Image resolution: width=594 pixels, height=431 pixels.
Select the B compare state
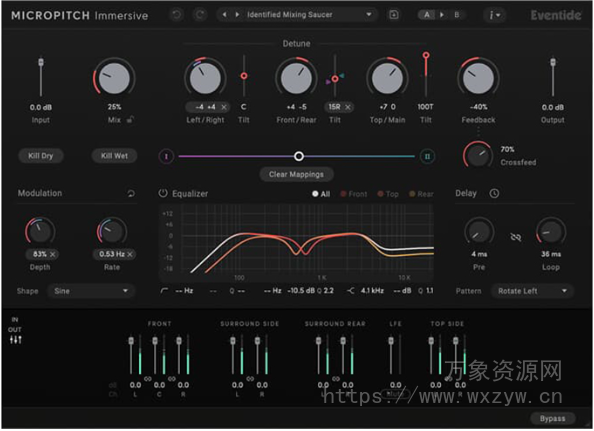click(x=457, y=15)
